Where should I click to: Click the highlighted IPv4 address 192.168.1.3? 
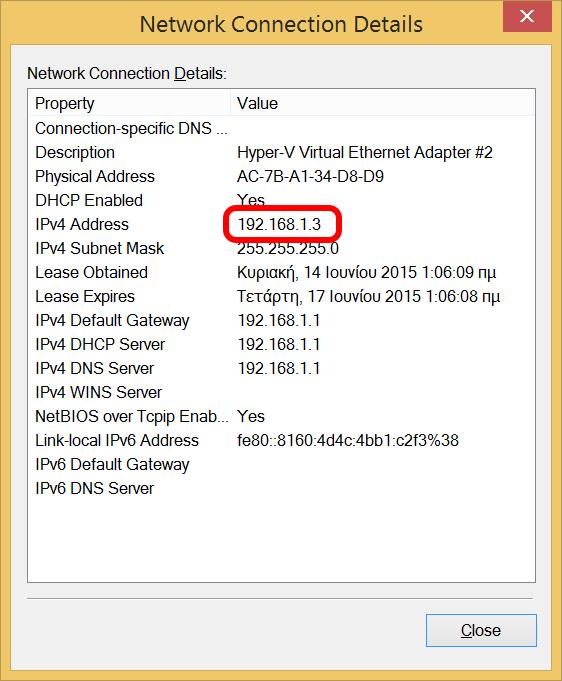(279, 225)
